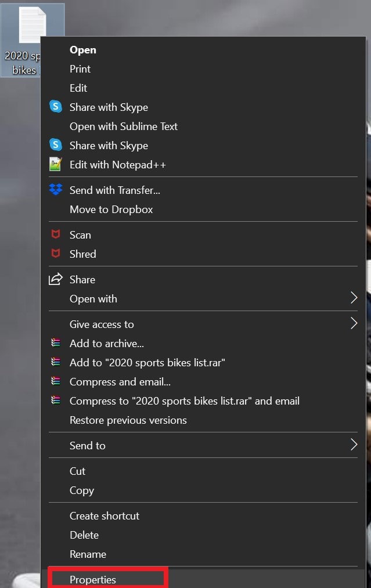The width and height of the screenshot is (371, 588).
Task: Click the WinRAR icon beside Compress and email
Action: (56, 381)
